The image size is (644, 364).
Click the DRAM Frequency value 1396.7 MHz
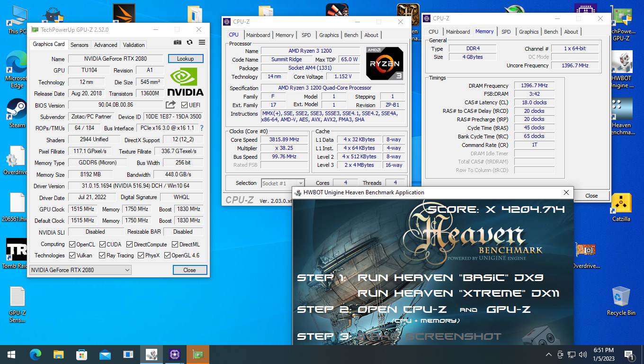pyautogui.click(x=534, y=85)
